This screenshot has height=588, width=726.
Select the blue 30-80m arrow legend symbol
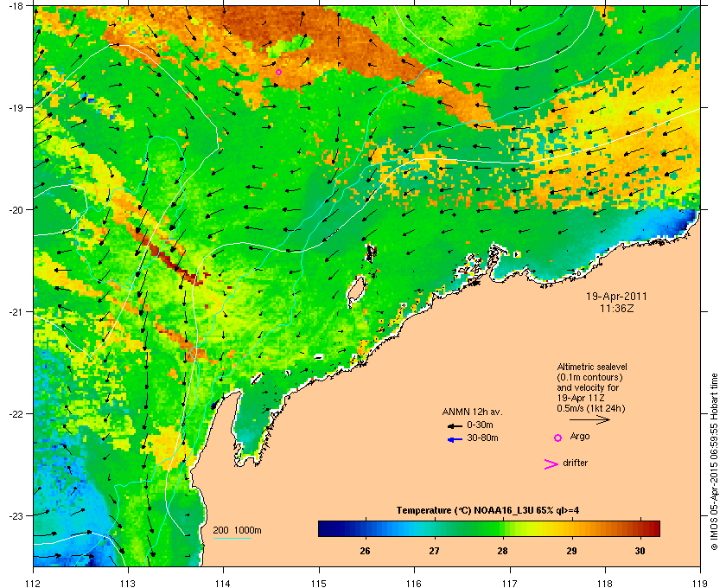455,439
